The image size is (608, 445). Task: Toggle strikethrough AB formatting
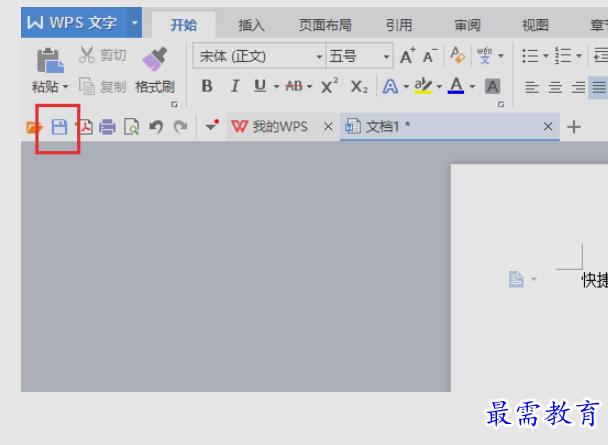[x=294, y=86]
